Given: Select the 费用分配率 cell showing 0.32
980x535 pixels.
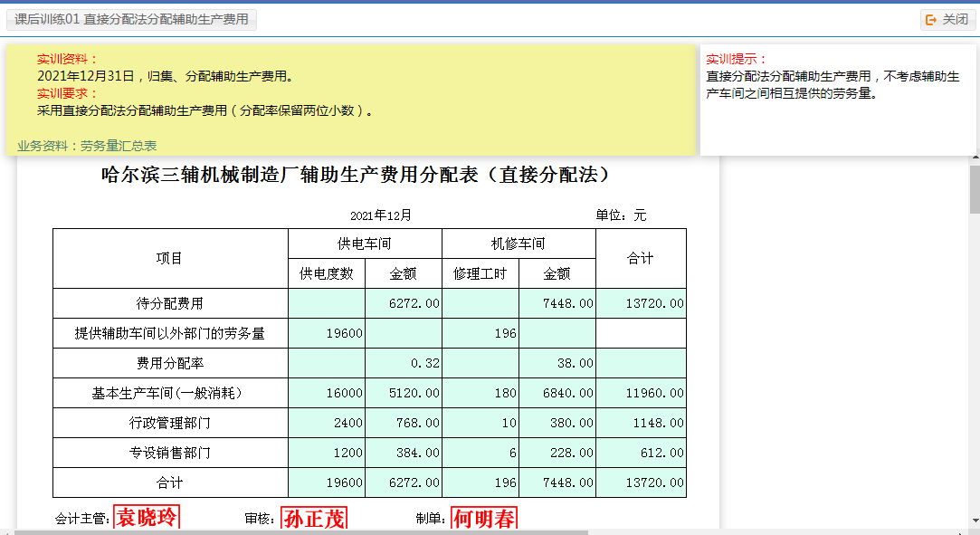Looking at the screenshot, I should [x=404, y=364].
